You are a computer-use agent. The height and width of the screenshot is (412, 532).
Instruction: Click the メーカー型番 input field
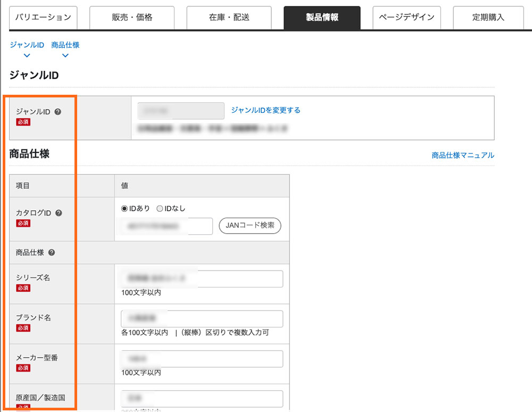pyautogui.click(x=202, y=359)
